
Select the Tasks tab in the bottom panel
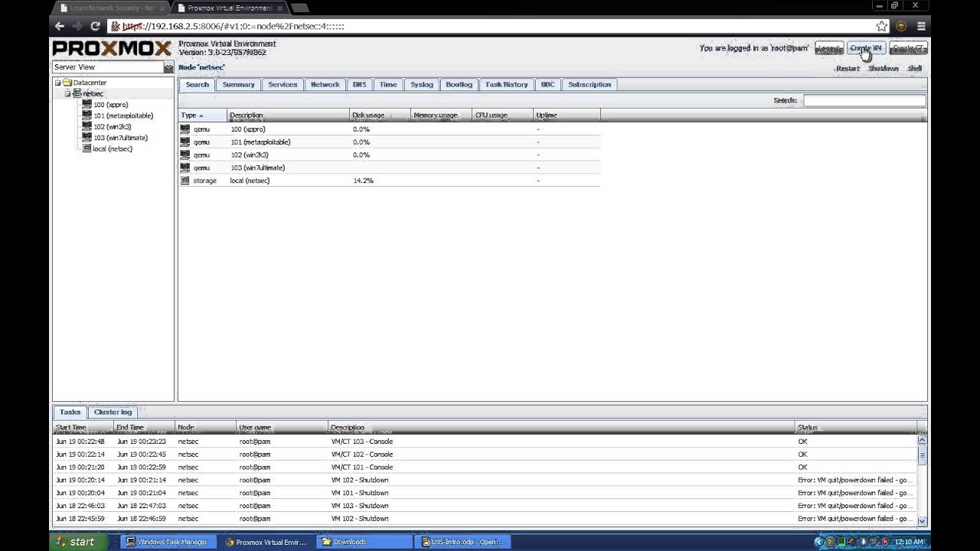[70, 412]
